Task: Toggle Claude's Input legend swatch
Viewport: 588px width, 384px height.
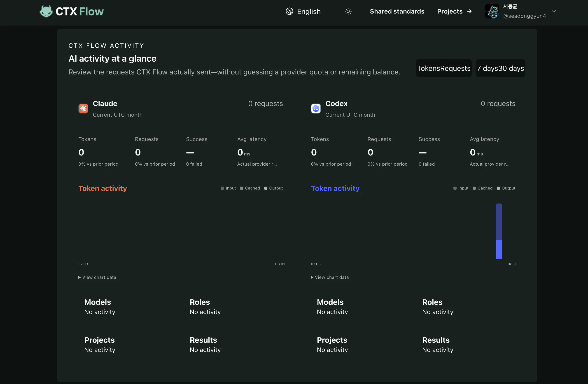Action: (222, 188)
